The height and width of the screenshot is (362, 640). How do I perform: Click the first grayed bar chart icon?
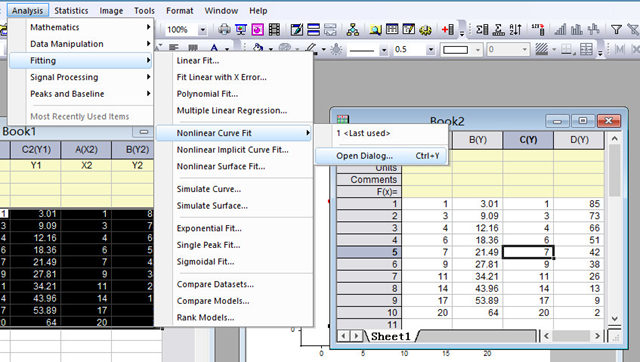tap(560, 29)
